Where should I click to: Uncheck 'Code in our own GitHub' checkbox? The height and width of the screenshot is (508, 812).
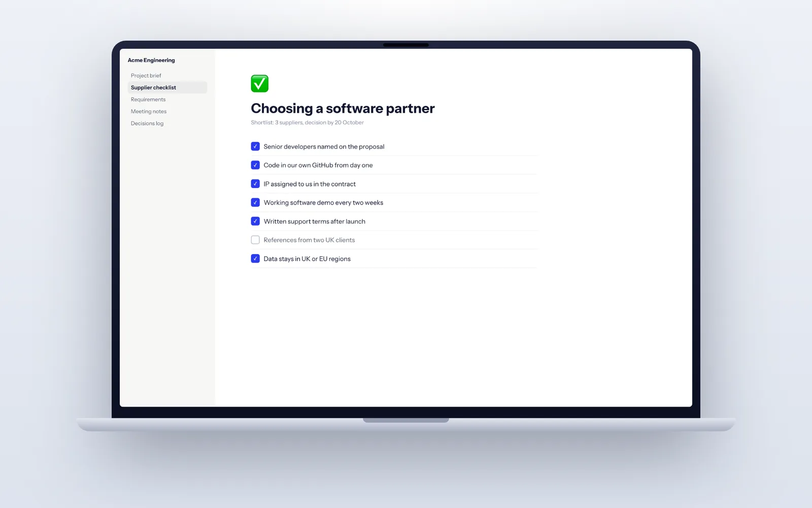255,165
